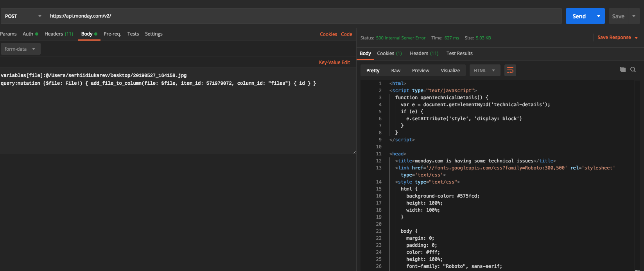Click the 627 ms response time
644x271 pixels.
point(452,38)
